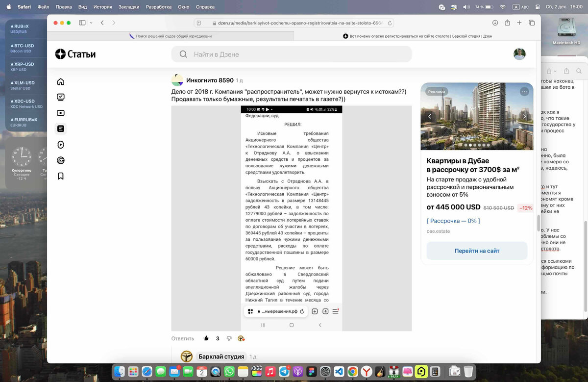Viewport: 588px width, 382px height.
Task: Open the ad options menu on Dubai ad
Action: tap(524, 92)
